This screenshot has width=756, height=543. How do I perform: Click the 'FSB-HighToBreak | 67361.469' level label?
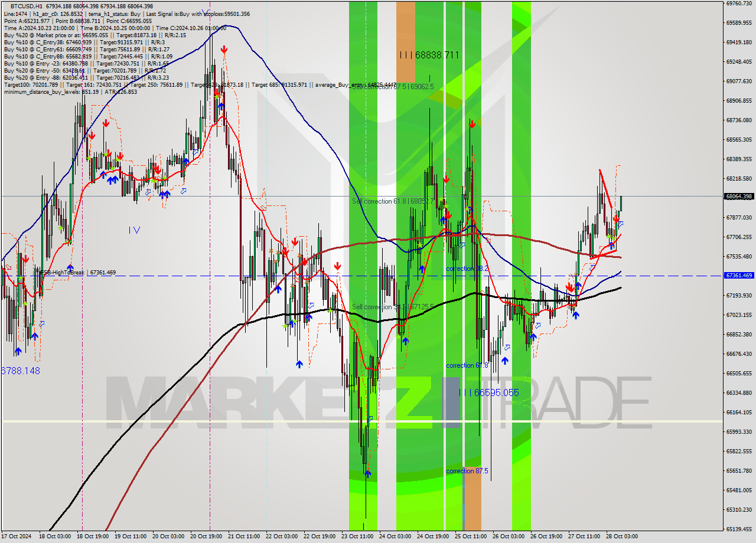(x=77, y=273)
